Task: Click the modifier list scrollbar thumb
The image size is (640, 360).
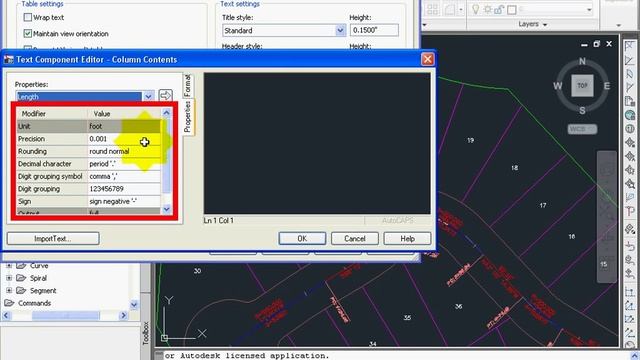Action: coord(166,156)
